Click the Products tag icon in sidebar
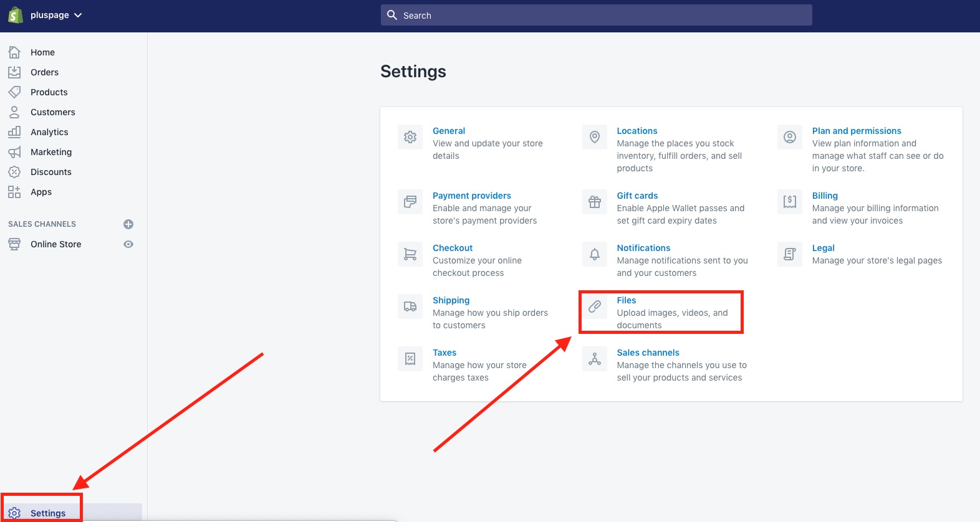Screen dimensions: 980x522 [x=14, y=92]
